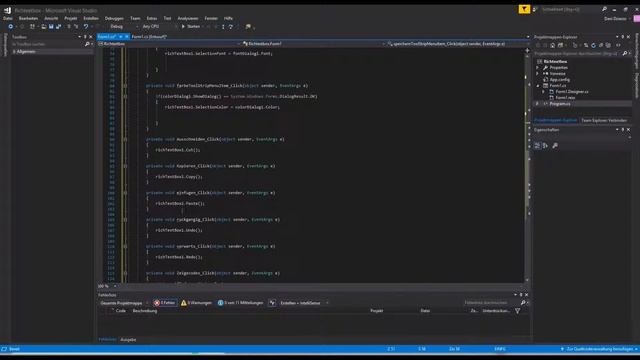Click the navigate backward toolbar icon
This screenshot has height=360, width=640.
(11, 27)
